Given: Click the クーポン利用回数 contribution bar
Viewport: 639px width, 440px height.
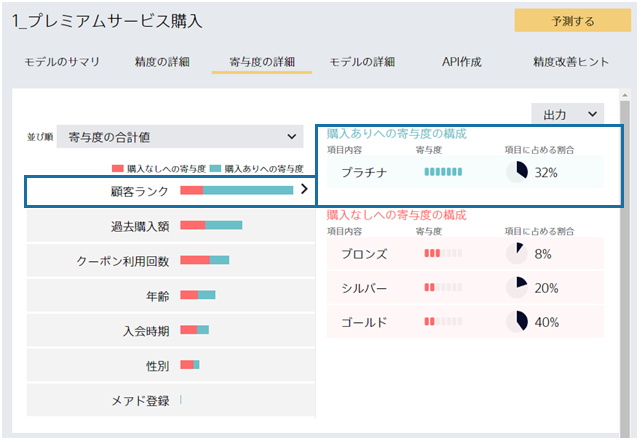Looking at the screenshot, I should (205, 260).
